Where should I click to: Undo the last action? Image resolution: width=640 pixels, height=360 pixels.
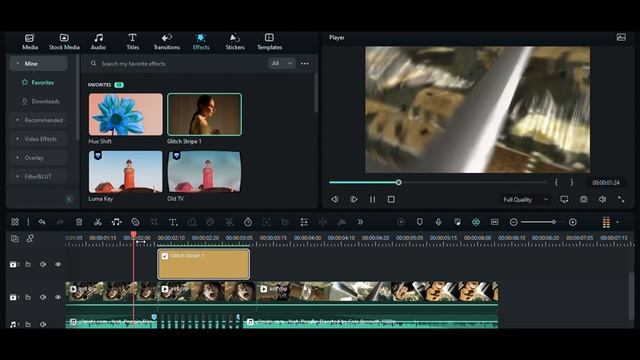click(x=42, y=222)
